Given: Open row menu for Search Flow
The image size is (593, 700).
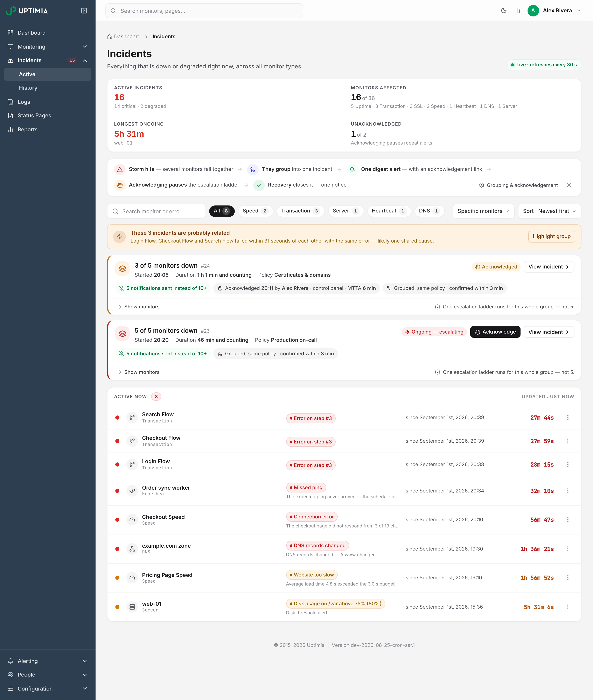Looking at the screenshot, I should pos(568,417).
